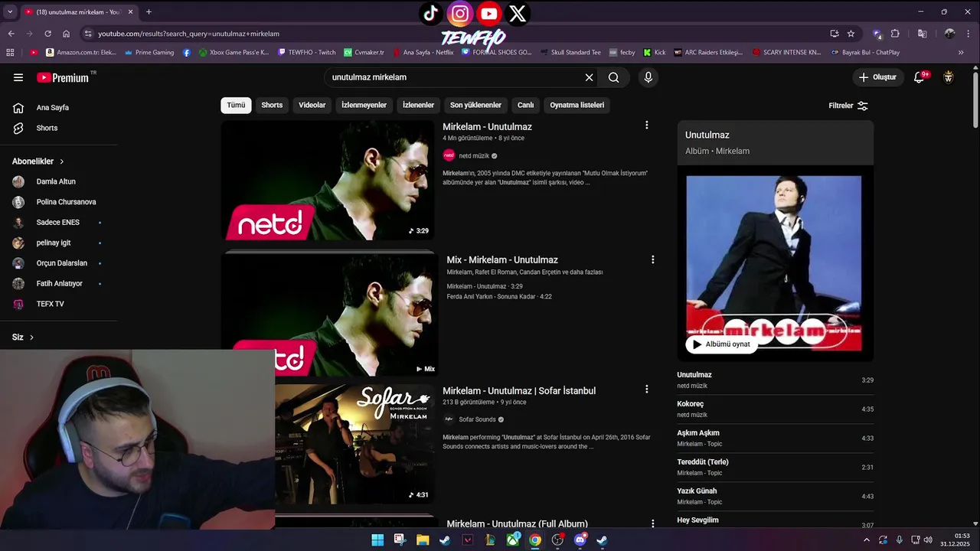Start voice search with the microphone
This screenshot has height=551, width=980.
(x=648, y=77)
